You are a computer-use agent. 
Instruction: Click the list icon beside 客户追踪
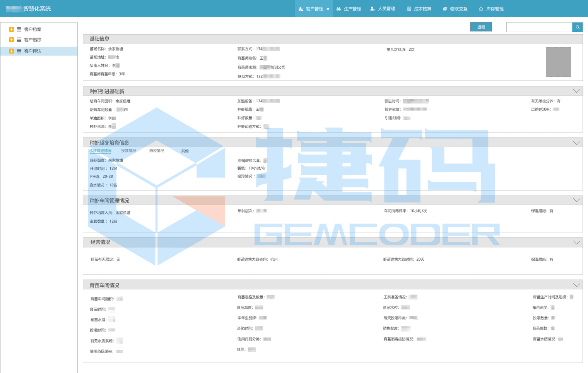(x=19, y=40)
